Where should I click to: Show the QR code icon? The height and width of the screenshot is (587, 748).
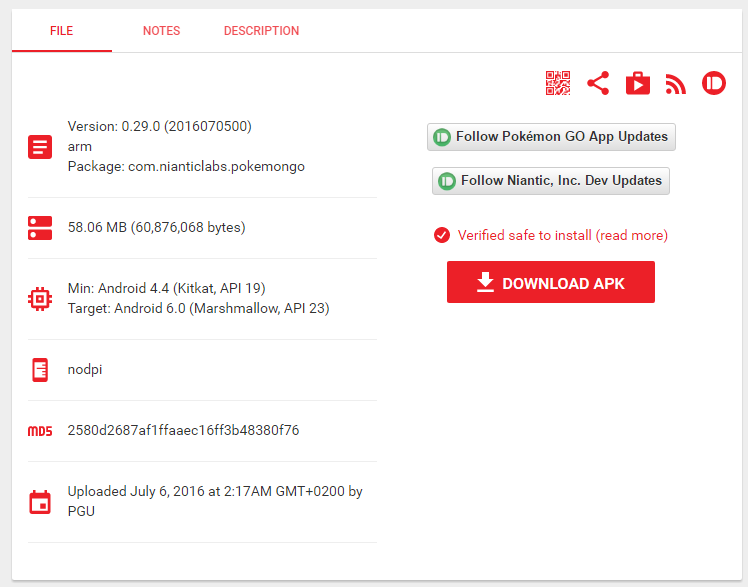[x=558, y=83]
